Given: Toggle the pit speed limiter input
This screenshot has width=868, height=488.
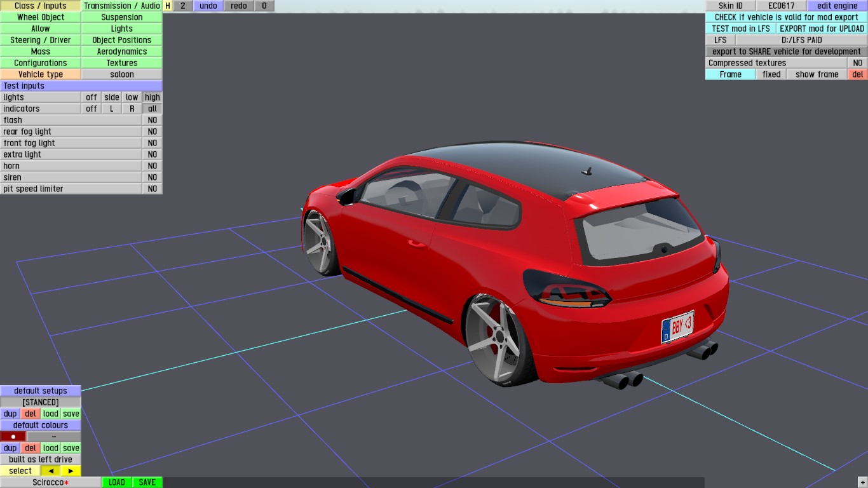Looking at the screenshot, I should [153, 189].
